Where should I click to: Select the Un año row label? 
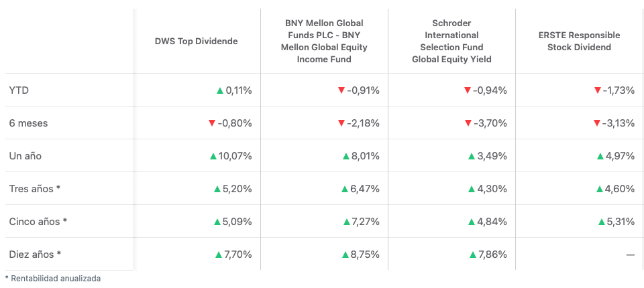coord(25,156)
